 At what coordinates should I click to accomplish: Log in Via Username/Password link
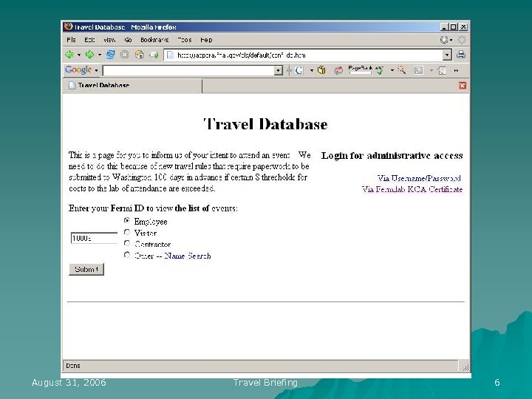tap(419, 179)
